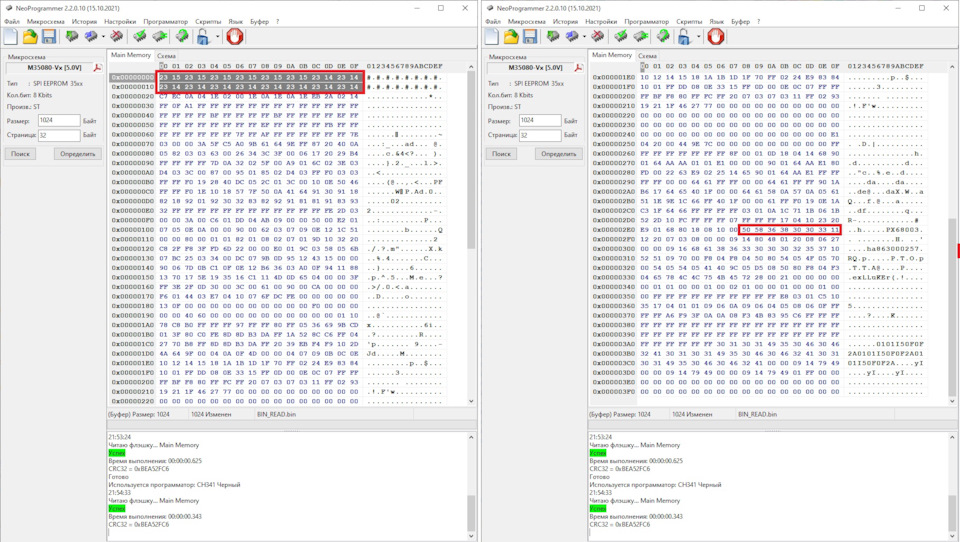Open PDF datasheet icon in right window

click(x=579, y=67)
